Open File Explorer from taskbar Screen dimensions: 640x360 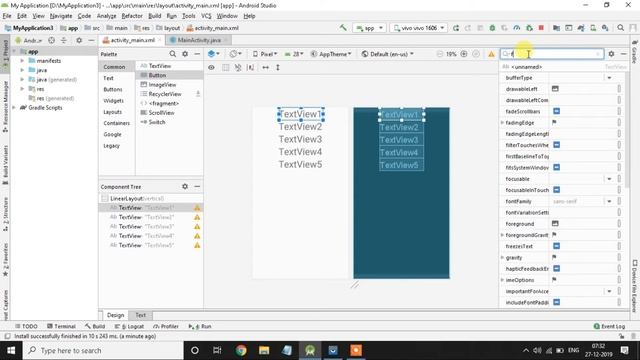[x=264, y=350]
